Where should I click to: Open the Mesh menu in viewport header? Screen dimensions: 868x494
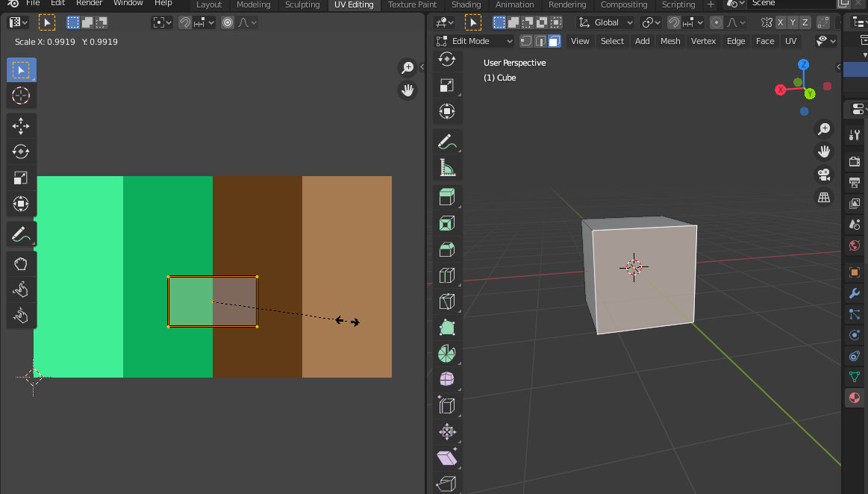coord(670,41)
